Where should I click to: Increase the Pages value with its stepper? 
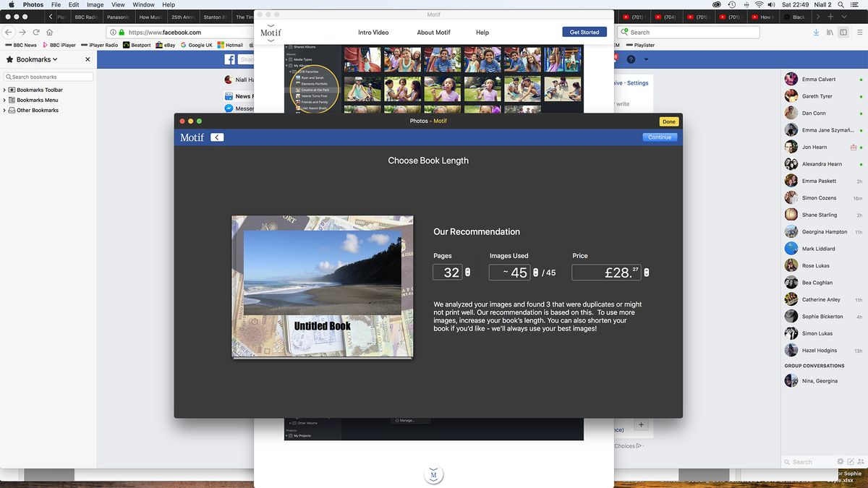coord(467,270)
